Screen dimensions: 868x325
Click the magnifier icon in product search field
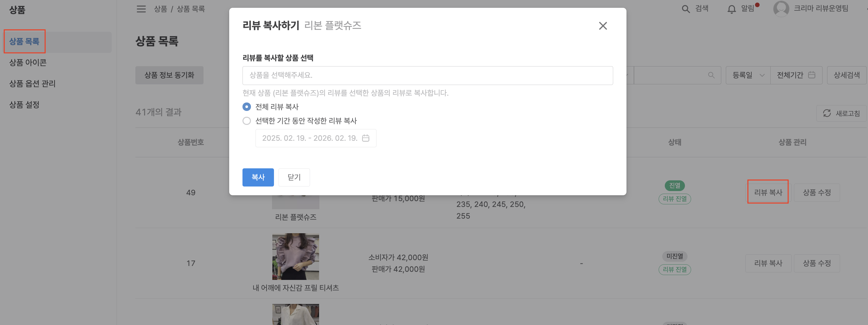pyautogui.click(x=711, y=75)
